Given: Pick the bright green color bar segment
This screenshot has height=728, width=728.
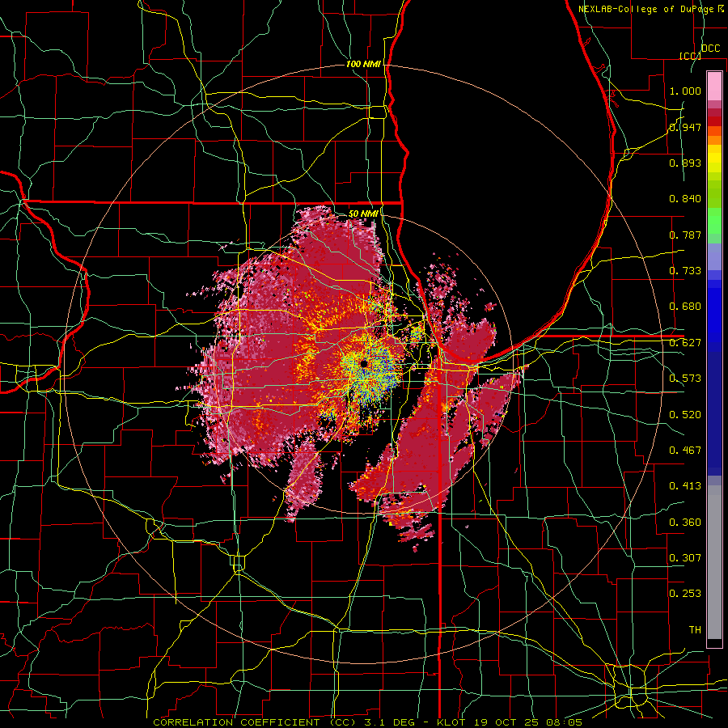Looking at the screenshot, I should (x=714, y=221).
